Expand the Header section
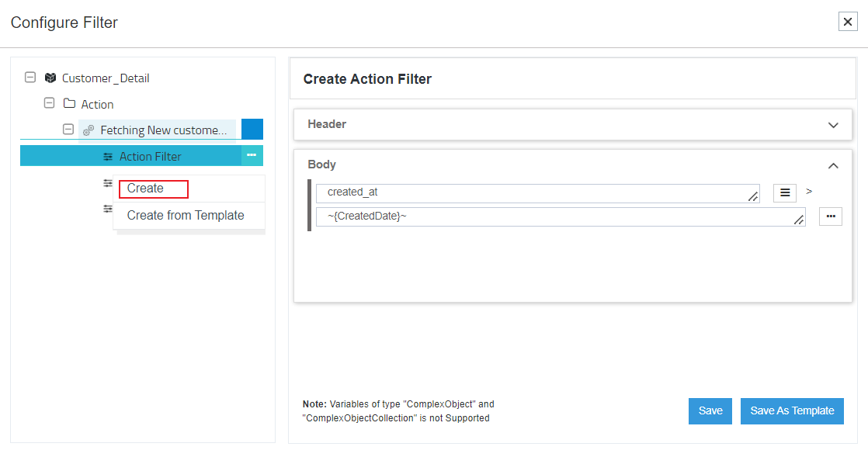The height and width of the screenshot is (471, 868). tap(833, 124)
